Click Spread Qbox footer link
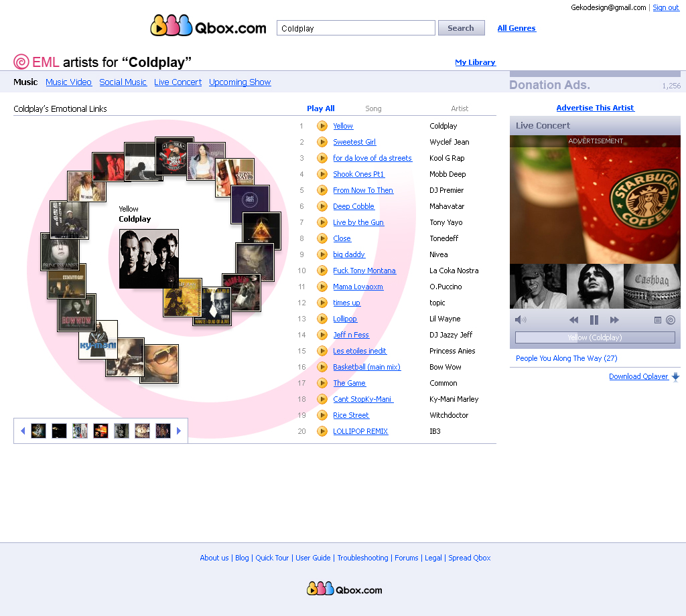Screen dimensions: 686x616 [470, 558]
